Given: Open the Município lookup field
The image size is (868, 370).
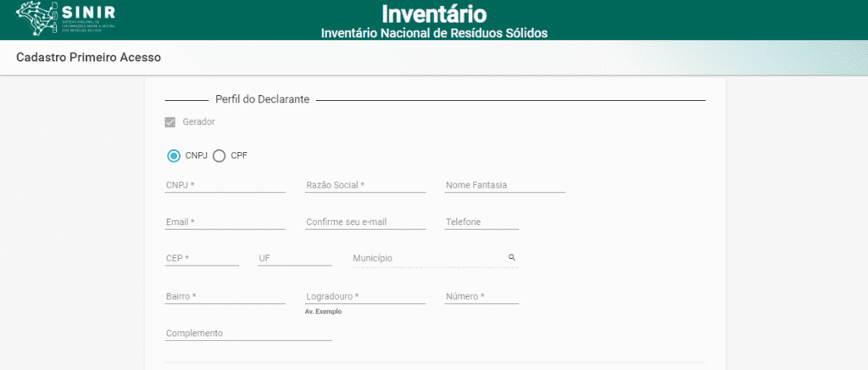Looking at the screenshot, I should (x=435, y=259).
